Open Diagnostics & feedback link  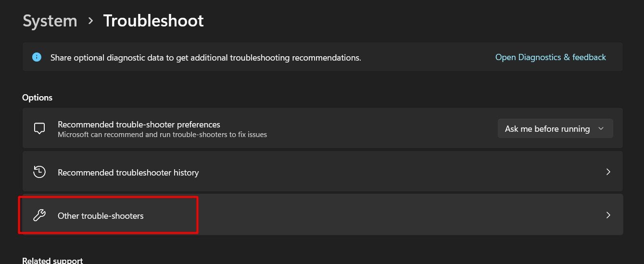pos(551,57)
